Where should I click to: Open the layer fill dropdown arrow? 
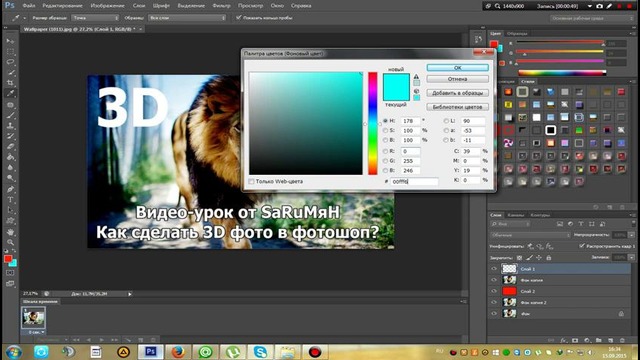point(631,258)
